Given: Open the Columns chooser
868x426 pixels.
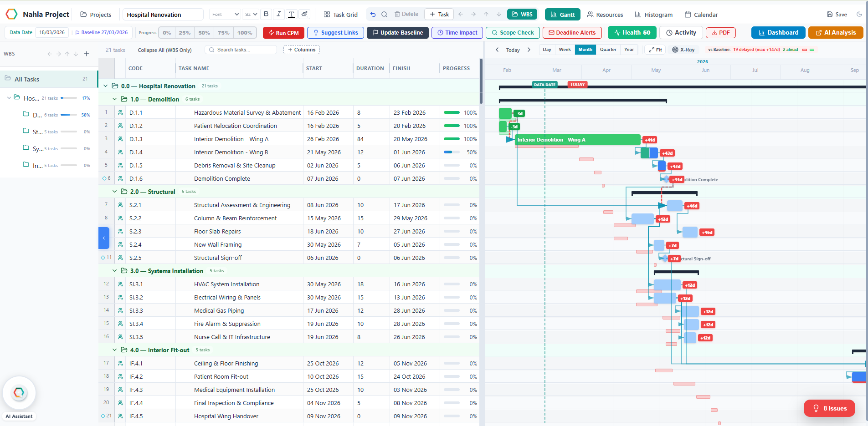Looking at the screenshot, I should (x=302, y=50).
